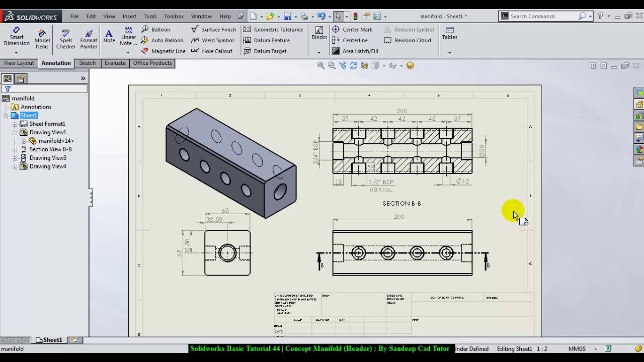Open the Options icon in quick toolbar
The image size is (644, 362).
[377, 17]
